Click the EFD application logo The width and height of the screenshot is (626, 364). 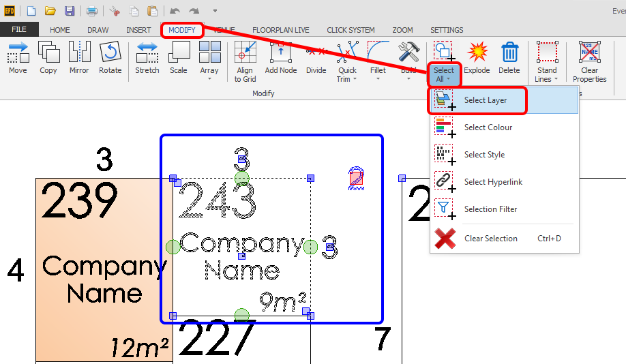pyautogui.click(x=10, y=11)
